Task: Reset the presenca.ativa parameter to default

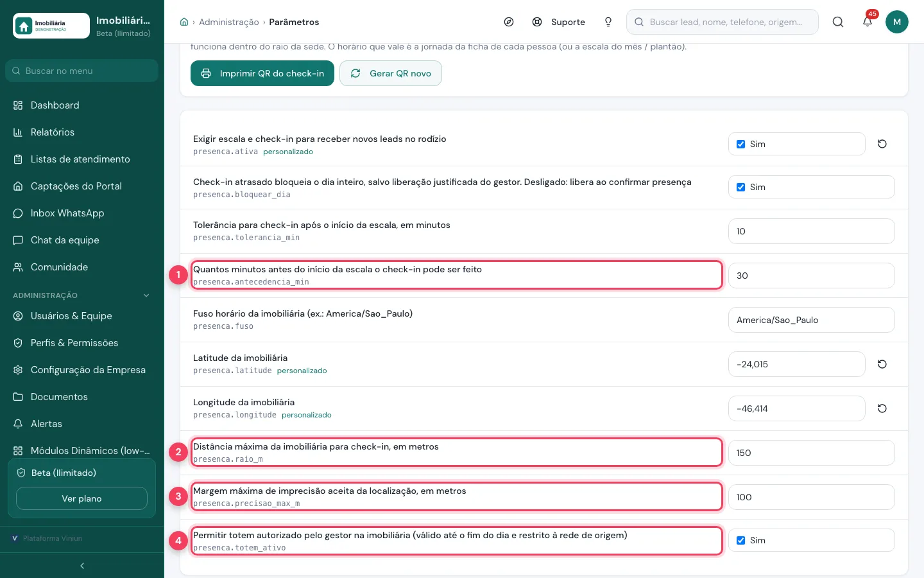Action: click(x=882, y=144)
